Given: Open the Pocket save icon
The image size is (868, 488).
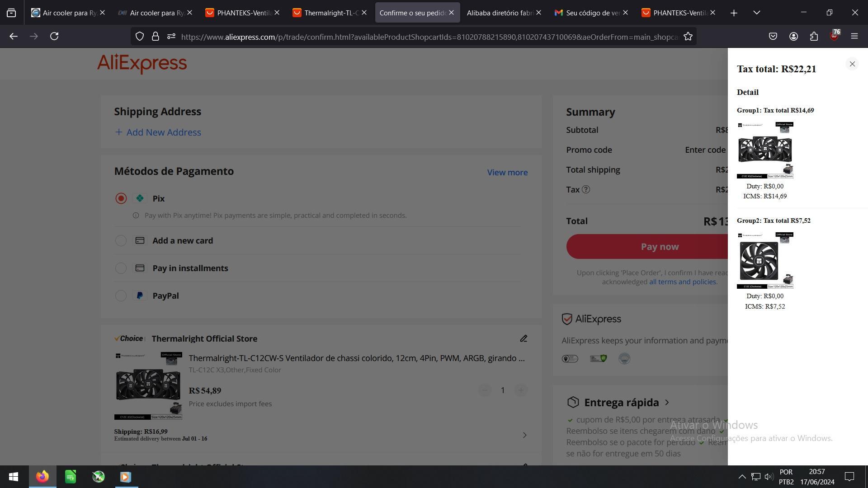Looking at the screenshot, I should (773, 37).
